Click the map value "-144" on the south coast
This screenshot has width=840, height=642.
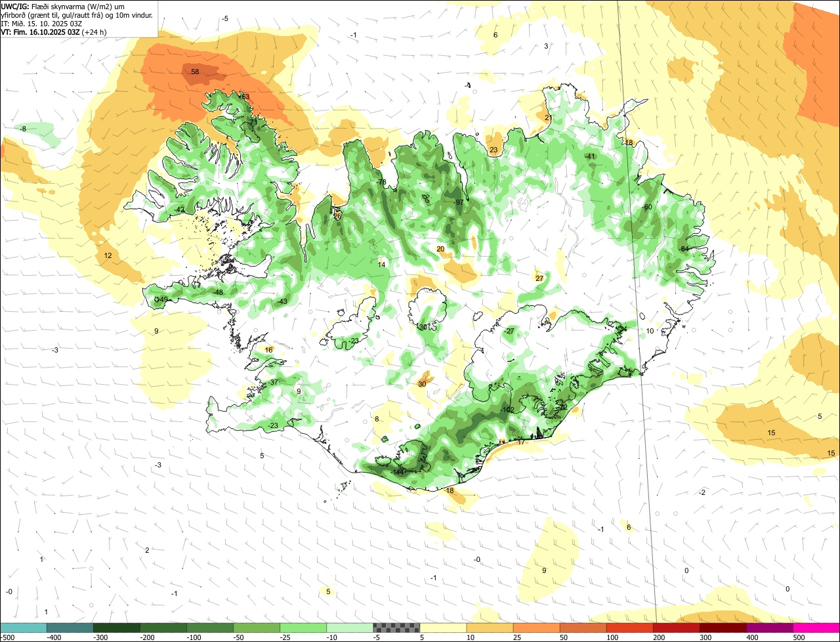click(x=398, y=473)
